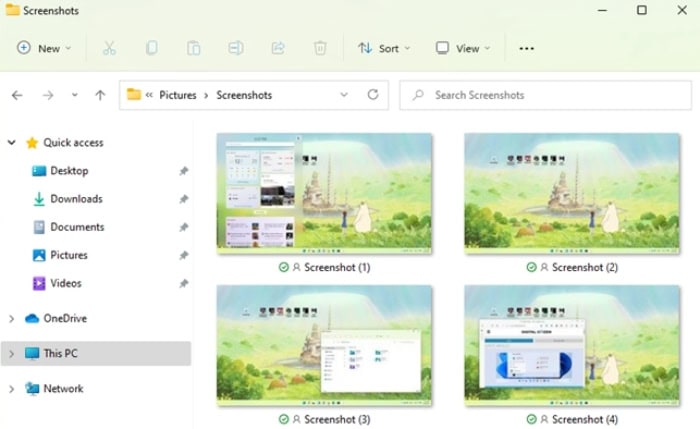The height and width of the screenshot is (429, 700).
Task: Click the sync status icon of Screenshot (1)
Action: pos(283,267)
